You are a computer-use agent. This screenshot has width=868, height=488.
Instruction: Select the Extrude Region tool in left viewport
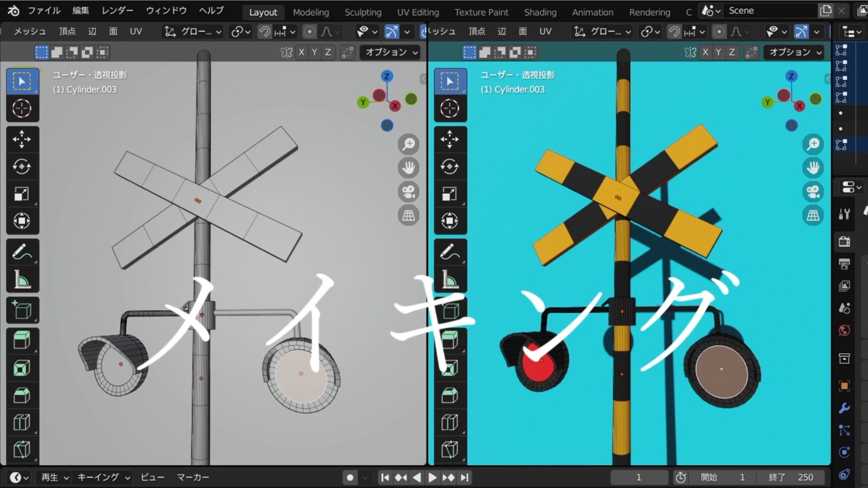click(x=22, y=341)
